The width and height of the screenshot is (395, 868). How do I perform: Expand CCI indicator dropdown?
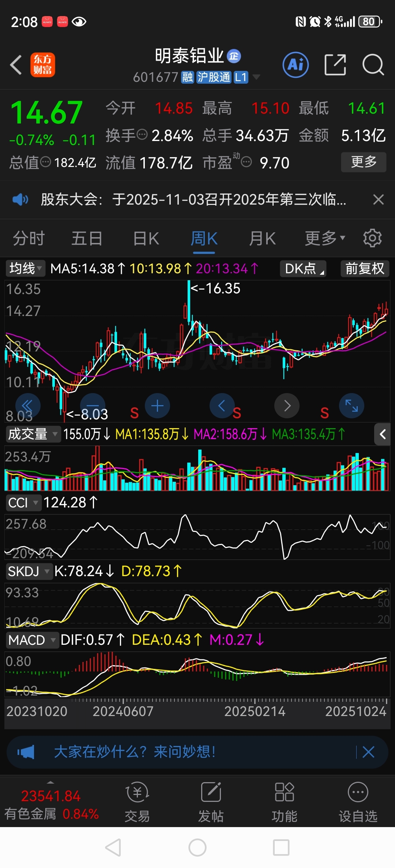click(23, 503)
